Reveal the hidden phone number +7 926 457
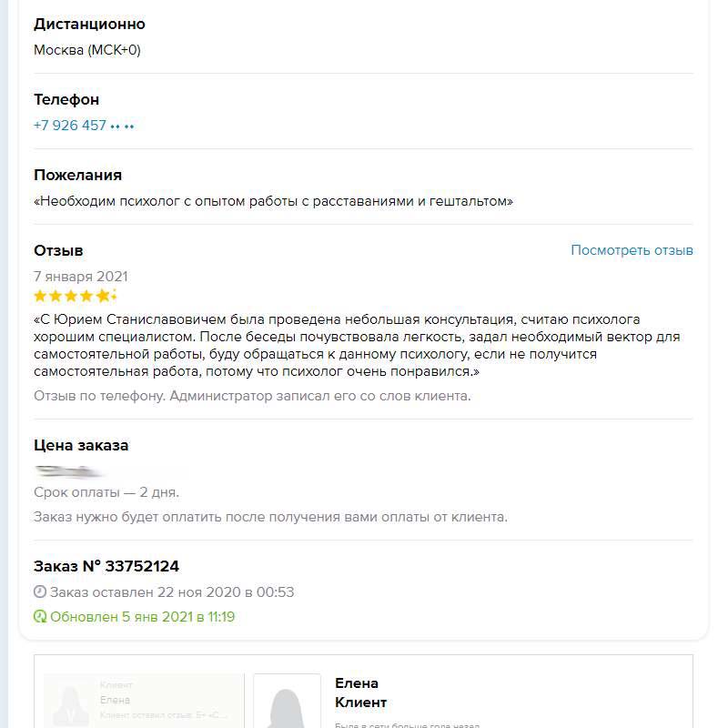The height and width of the screenshot is (728, 728). click(x=84, y=126)
